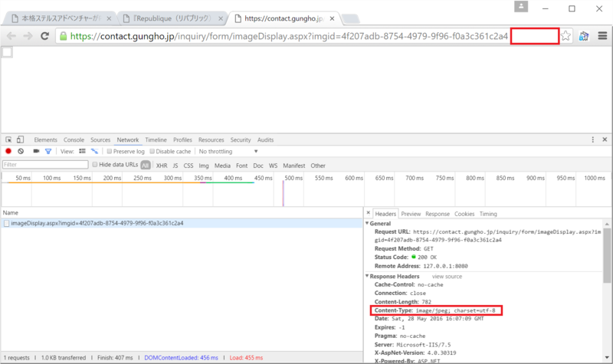This screenshot has height=364, width=613.
Task: Filter requests by Manifest
Action: pos(294,166)
